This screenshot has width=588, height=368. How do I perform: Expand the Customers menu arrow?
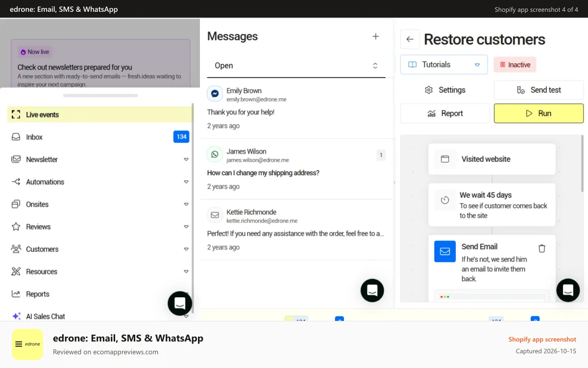click(186, 249)
